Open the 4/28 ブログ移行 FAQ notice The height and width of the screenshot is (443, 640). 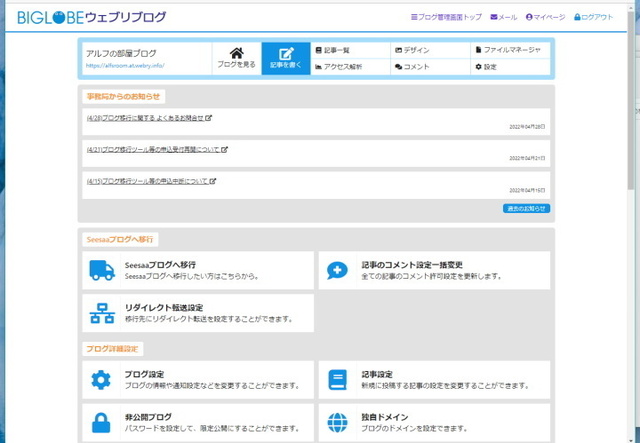[x=145, y=118]
